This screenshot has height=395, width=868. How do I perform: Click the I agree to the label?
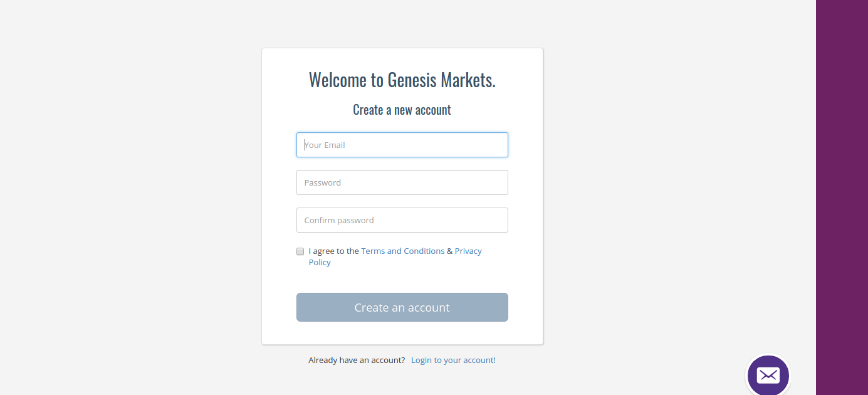[x=333, y=251]
